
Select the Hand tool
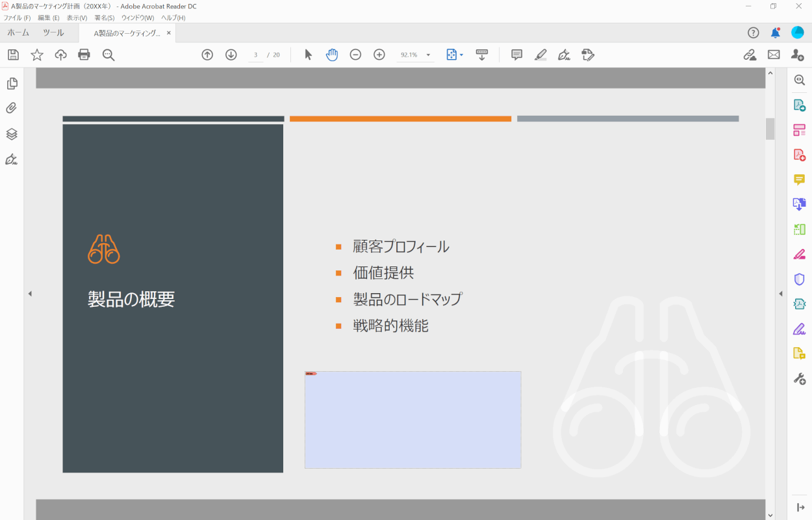(x=332, y=55)
